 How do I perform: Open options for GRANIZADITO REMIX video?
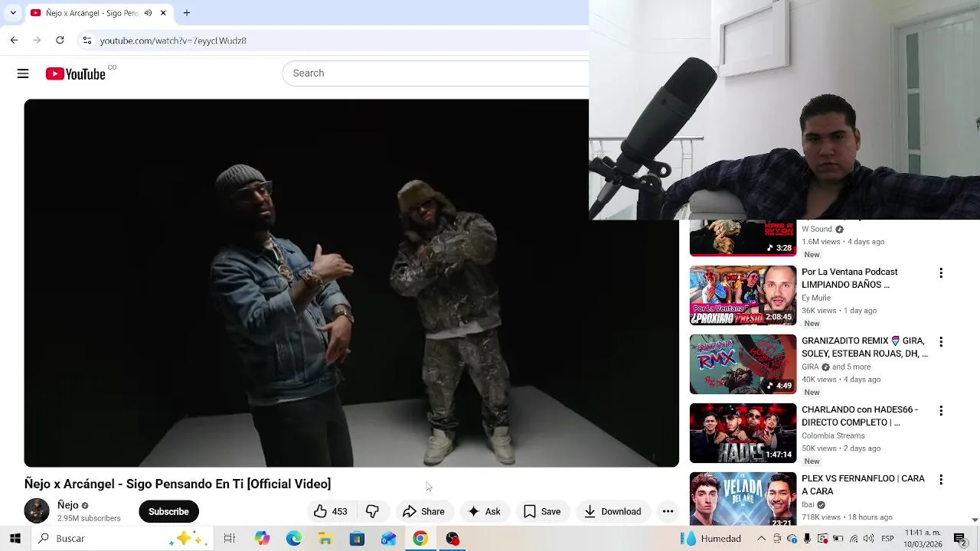(941, 342)
